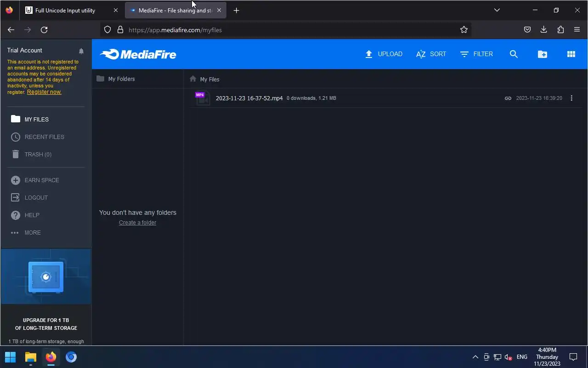Click the My Files home breadcrumb
Viewport: 588px width, 368px height.
[x=204, y=79]
